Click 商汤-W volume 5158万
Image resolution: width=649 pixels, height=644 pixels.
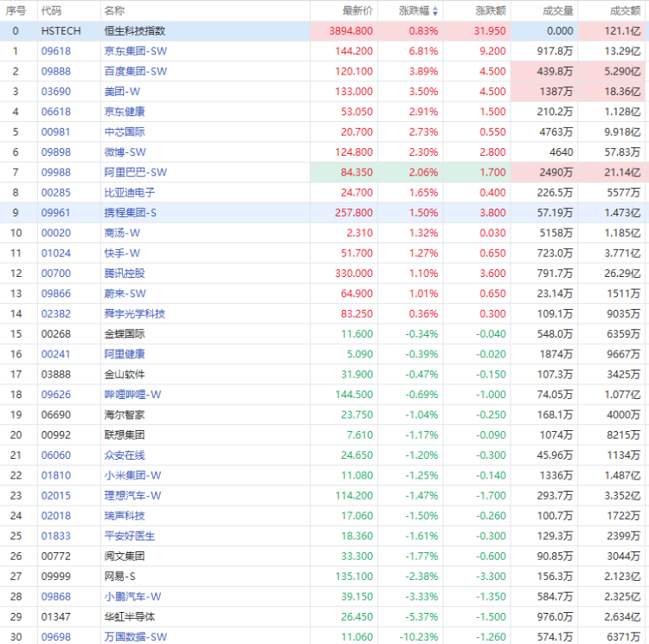click(x=556, y=233)
